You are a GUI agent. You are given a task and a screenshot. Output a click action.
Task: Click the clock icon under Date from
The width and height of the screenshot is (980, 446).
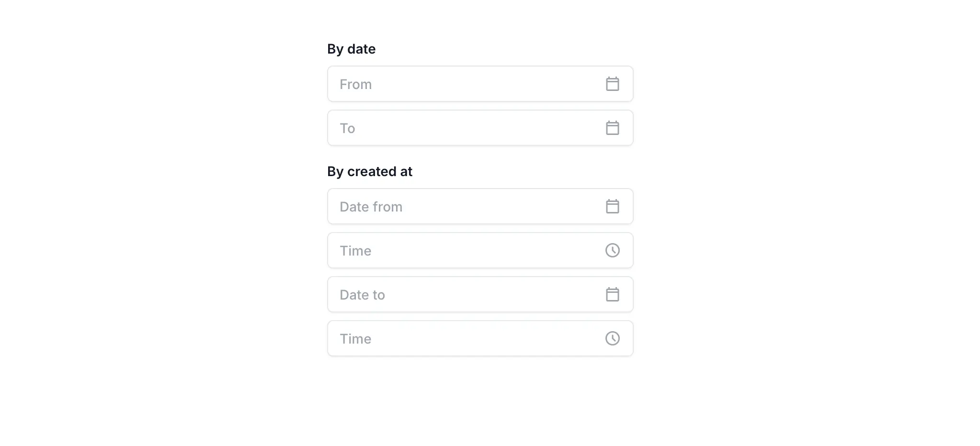pos(612,250)
